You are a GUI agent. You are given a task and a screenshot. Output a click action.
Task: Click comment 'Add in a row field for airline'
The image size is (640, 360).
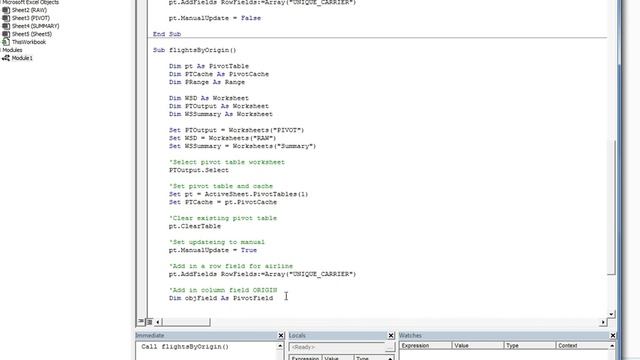tap(231, 266)
